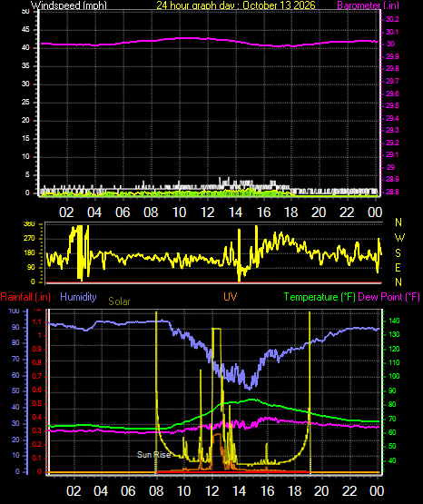This screenshot has width=423, height=504.
Task: Select the "Solar" legend label
Action: (119, 301)
